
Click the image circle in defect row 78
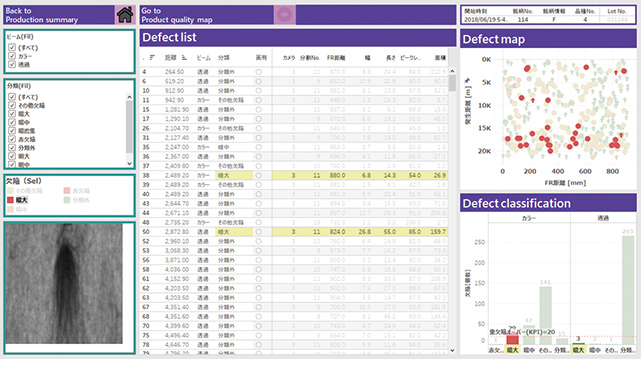(x=258, y=345)
